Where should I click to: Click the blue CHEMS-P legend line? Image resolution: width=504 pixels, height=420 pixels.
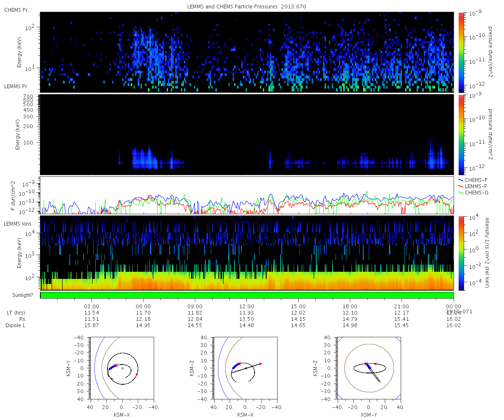pyautogui.click(x=461, y=180)
